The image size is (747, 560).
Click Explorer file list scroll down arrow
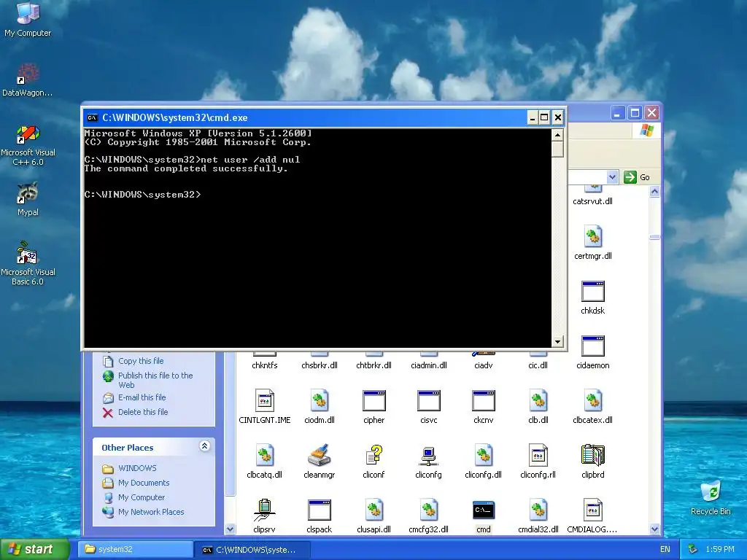click(654, 529)
